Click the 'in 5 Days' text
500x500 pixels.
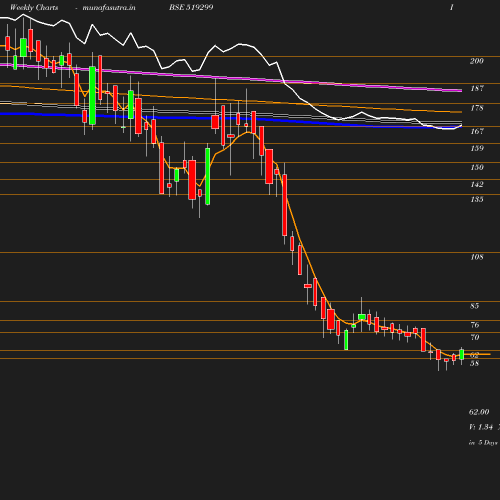tap(483, 443)
